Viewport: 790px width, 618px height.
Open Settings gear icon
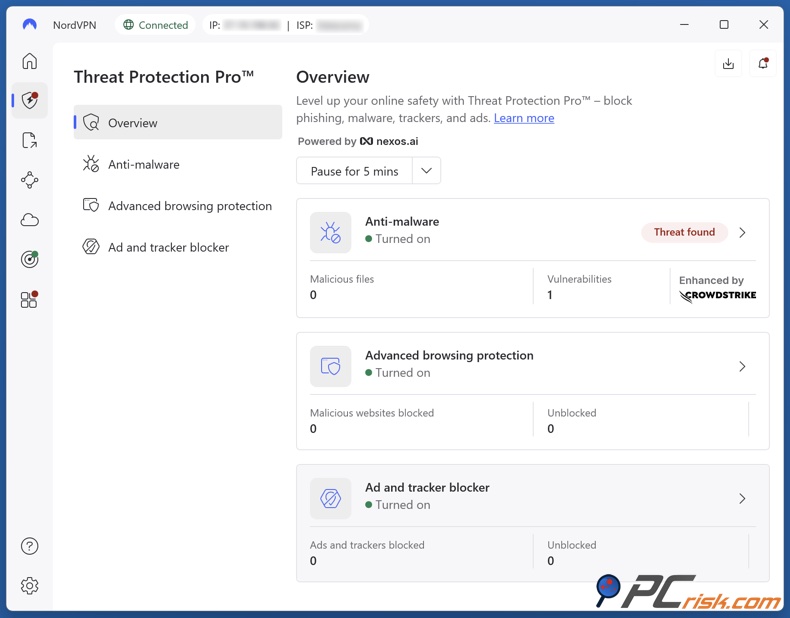coord(30,586)
